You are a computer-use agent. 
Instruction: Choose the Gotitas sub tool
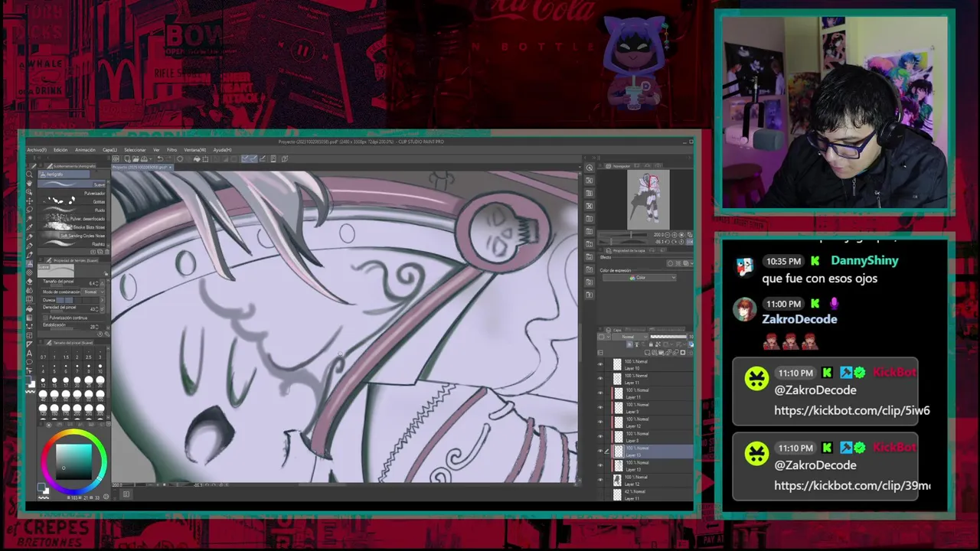click(x=71, y=201)
